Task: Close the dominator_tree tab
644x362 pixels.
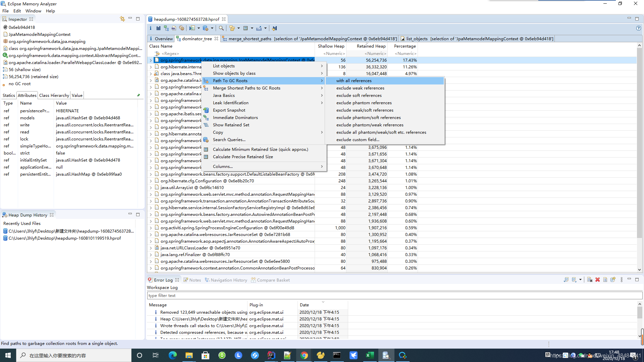Action: click(x=216, y=39)
